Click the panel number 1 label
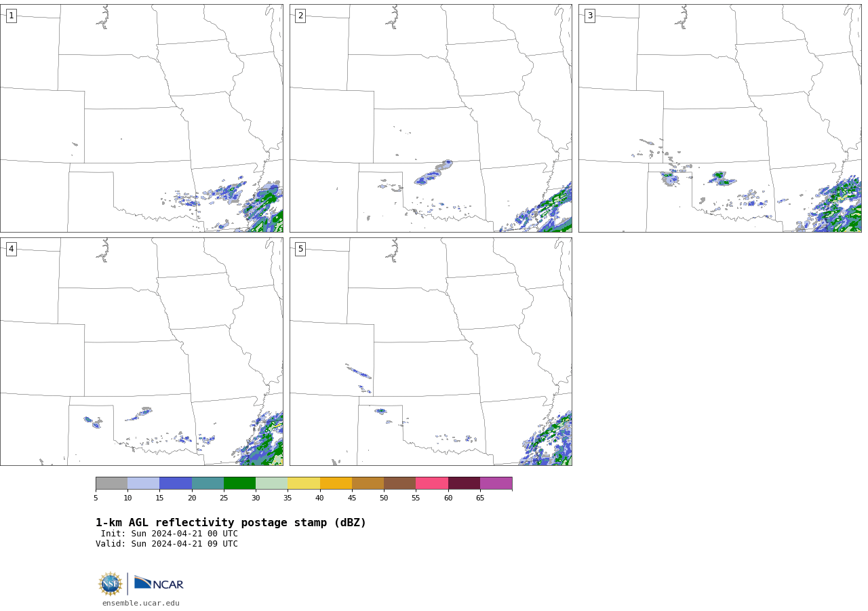 point(11,16)
